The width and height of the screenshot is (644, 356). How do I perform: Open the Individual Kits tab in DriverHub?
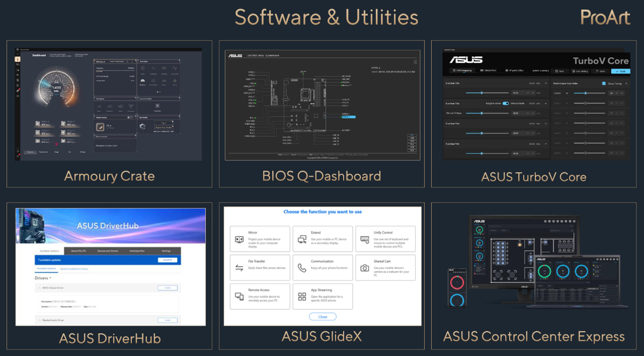[x=137, y=251]
